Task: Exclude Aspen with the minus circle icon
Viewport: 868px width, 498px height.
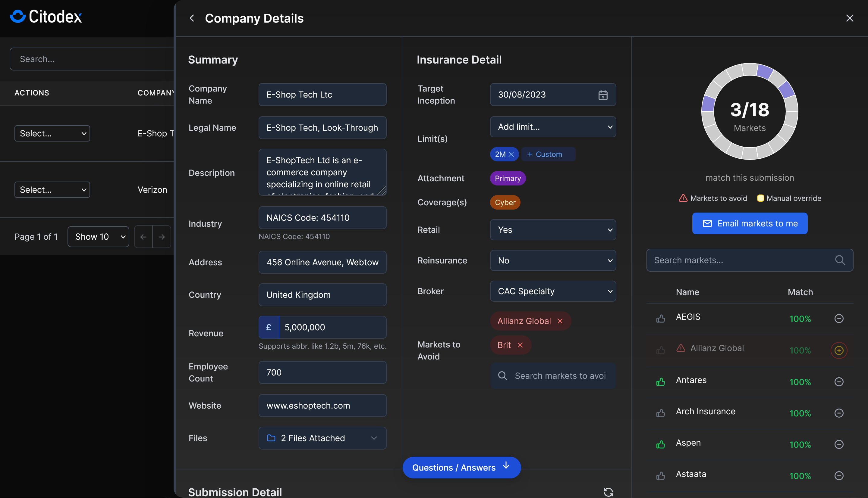Action: (838, 444)
